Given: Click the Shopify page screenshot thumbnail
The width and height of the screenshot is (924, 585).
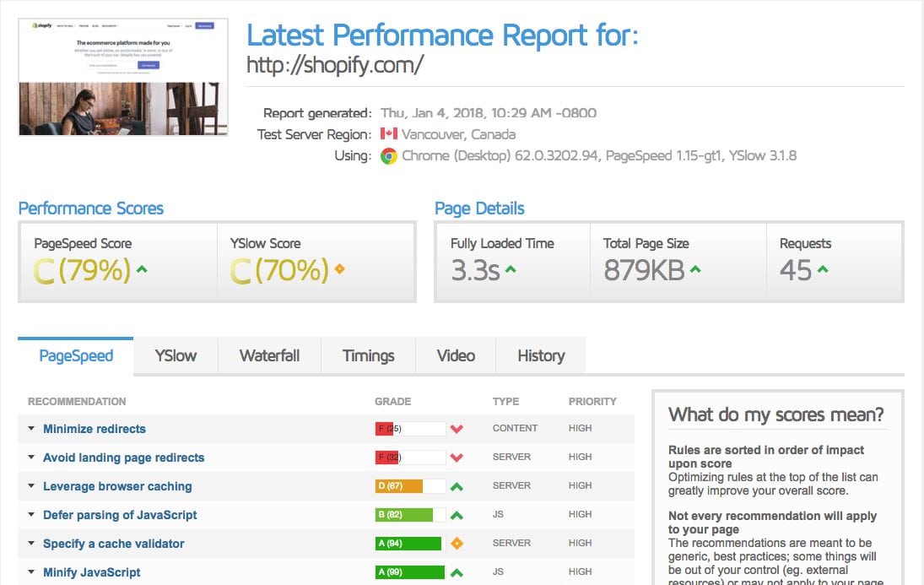Looking at the screenshot, I should pyautogui.click(x=123, y=77).
